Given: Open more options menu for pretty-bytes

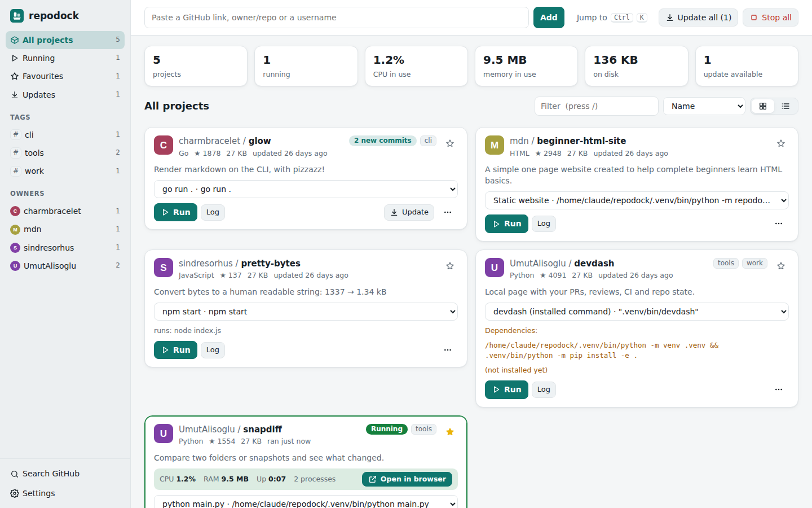Looking at the screenshot, I should click(x=448, y=350).
